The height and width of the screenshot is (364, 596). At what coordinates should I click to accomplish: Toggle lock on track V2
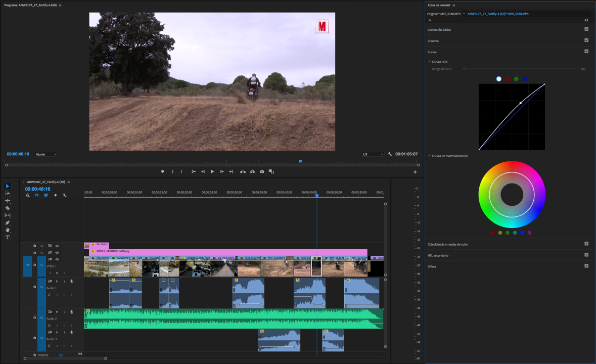click(34, 253)
